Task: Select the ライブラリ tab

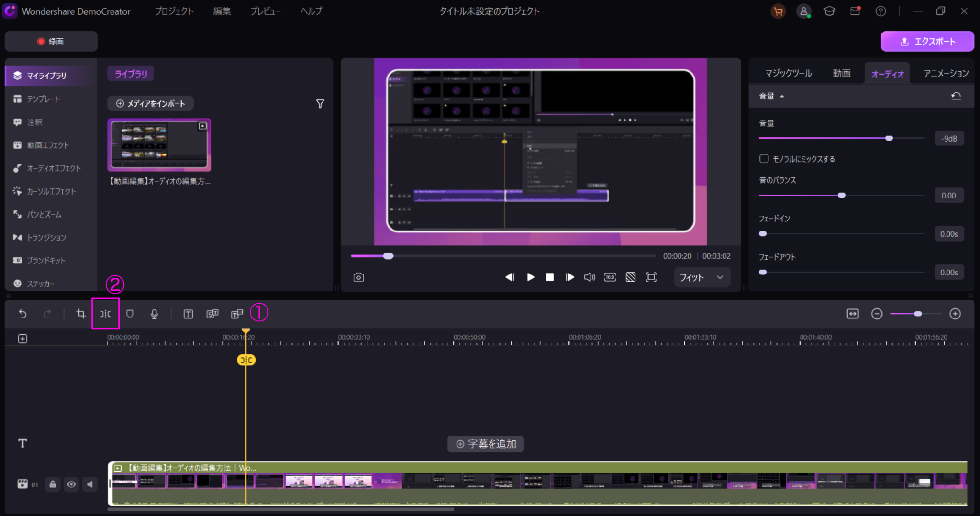Action: click(131, 74)
